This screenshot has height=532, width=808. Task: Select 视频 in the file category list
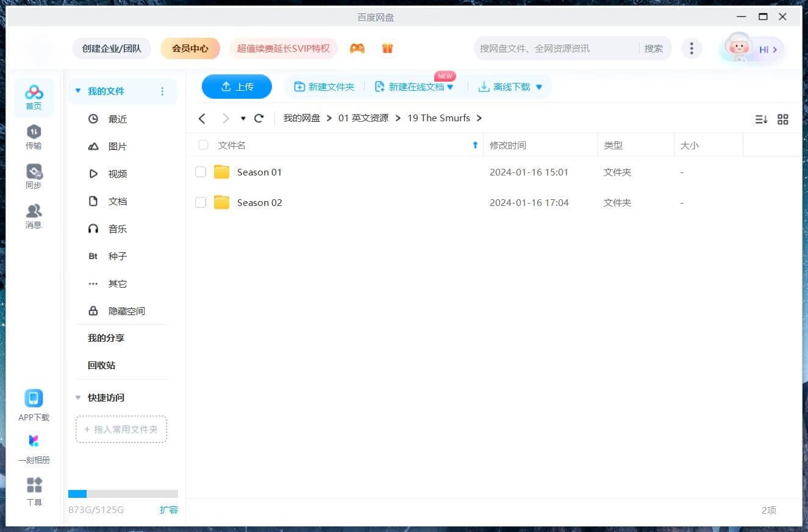[x=117, y=174]
